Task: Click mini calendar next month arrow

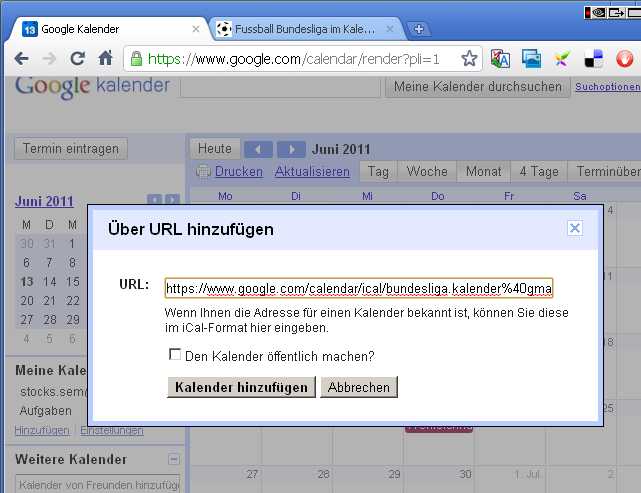Action: tap(172, 200)
